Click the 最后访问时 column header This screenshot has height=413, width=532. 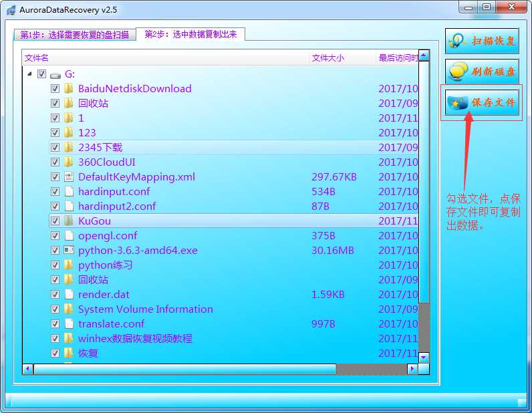pos(398,58)
